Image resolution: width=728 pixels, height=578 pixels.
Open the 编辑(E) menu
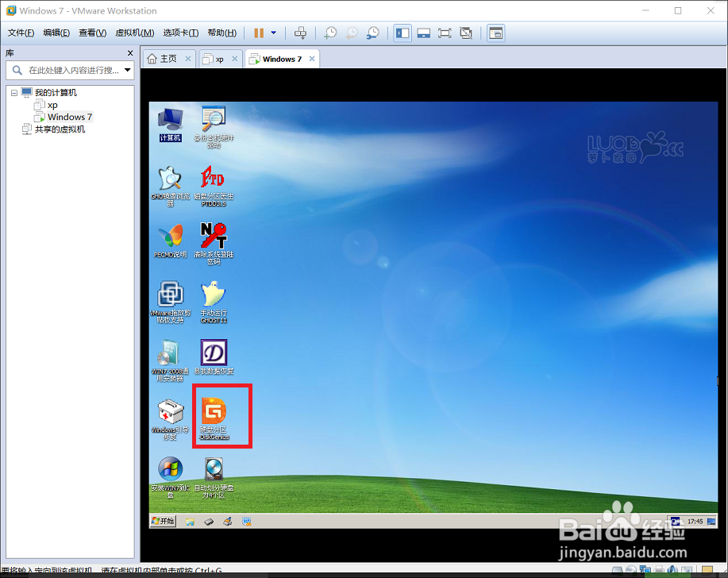pyautogui.click(x=56, y=33)
